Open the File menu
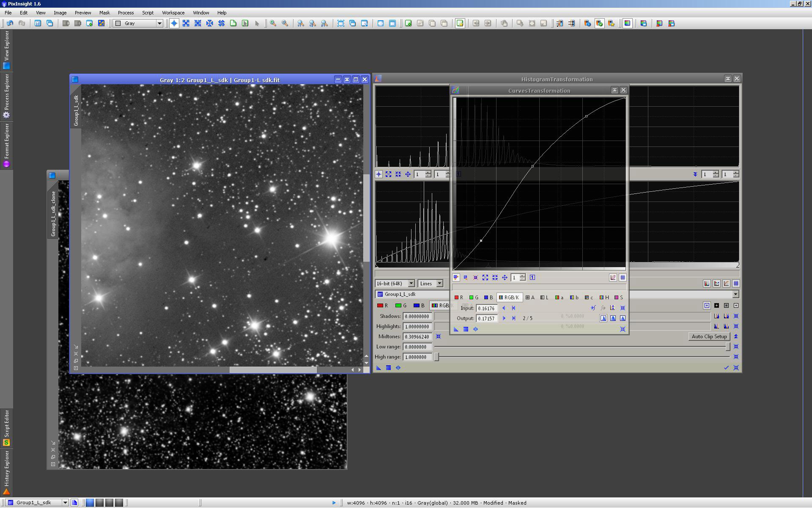 (x=8, y=13)
